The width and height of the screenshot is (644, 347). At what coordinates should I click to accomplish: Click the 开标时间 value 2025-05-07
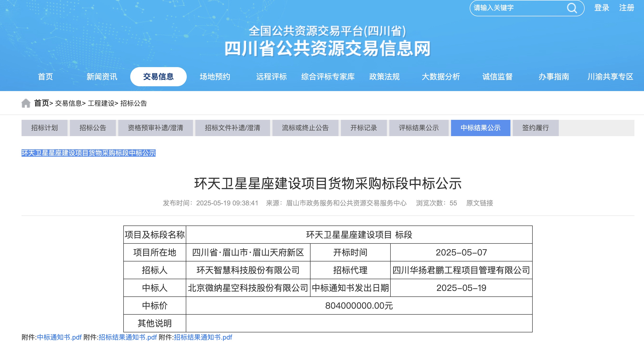pos(461,252)
